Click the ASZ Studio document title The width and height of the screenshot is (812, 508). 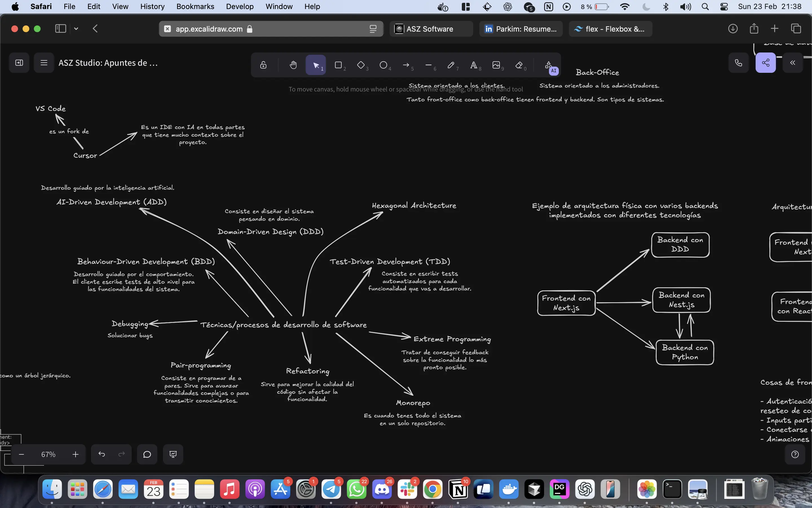click(108, 63)
